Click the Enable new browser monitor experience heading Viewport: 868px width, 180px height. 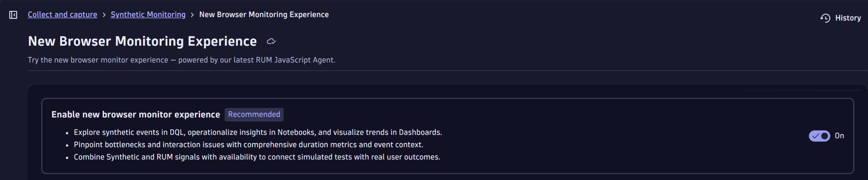(136, 115)
